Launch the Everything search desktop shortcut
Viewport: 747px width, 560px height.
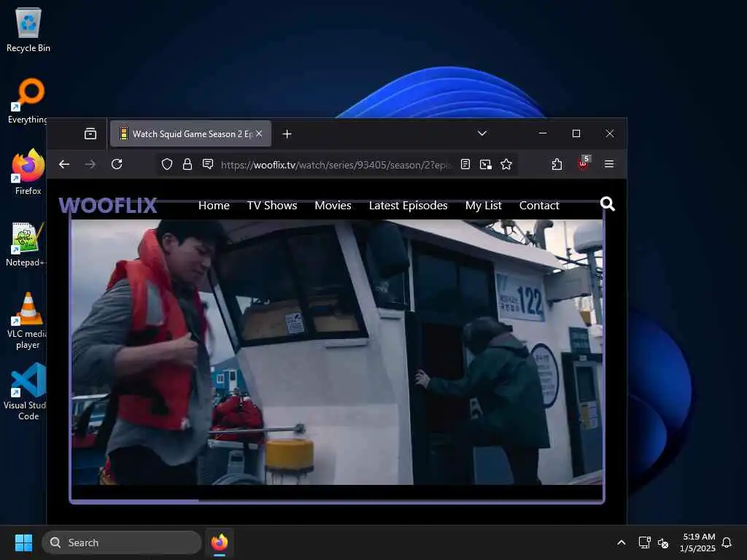(x=28, y=101)
